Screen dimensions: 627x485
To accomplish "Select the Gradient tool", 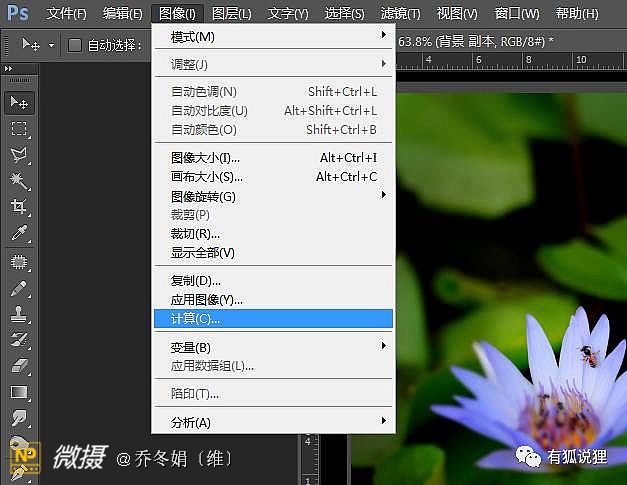I will coord(19,392).
